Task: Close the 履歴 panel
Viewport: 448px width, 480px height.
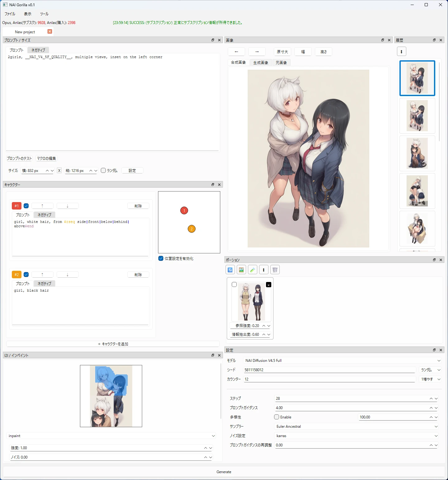Action: click(x=441, y=40)
